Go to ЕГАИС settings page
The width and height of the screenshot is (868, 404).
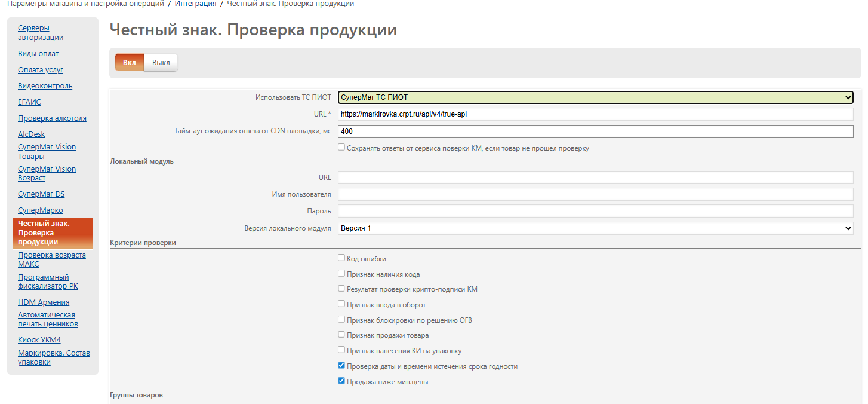[29, 102]
